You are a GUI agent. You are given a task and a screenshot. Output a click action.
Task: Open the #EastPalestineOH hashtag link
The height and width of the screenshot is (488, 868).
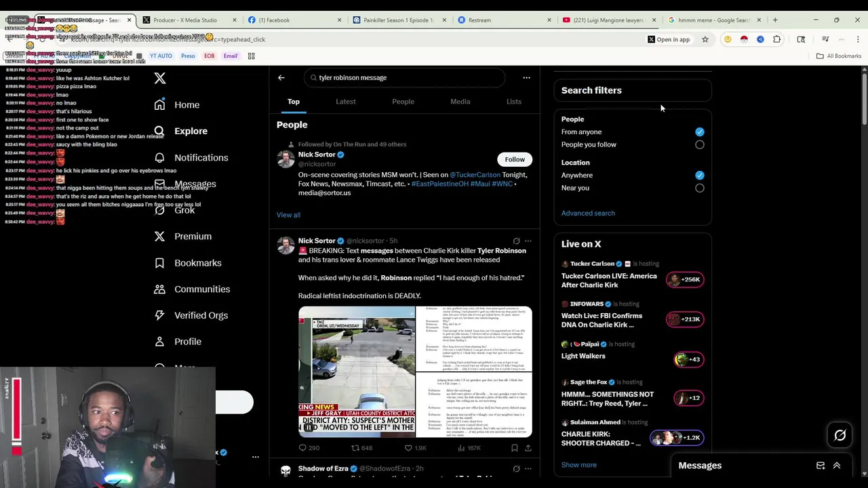coord(440,184)
